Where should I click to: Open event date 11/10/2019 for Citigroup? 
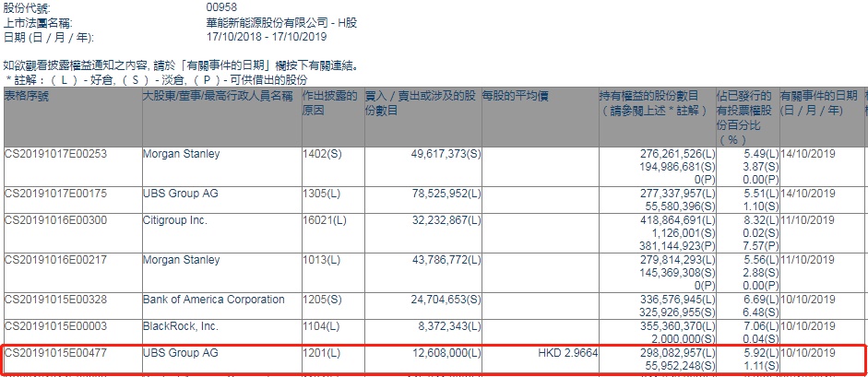tap(807, 220)
